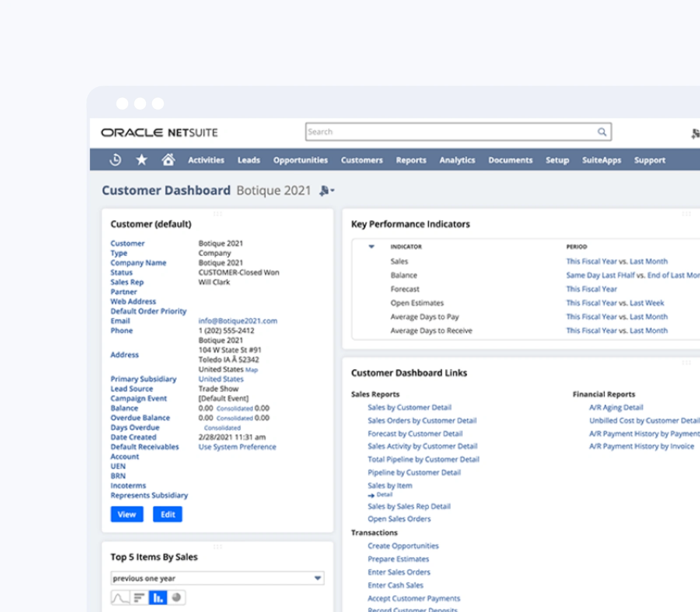Open the Activities menu
The width and height of the screenshot is (700, 612).
(206, 160)
